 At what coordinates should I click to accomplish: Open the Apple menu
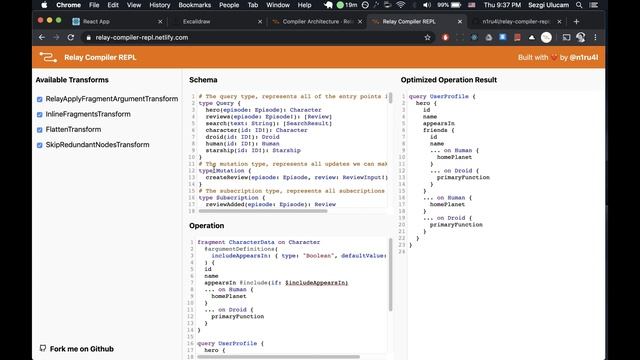click(44, 5)
